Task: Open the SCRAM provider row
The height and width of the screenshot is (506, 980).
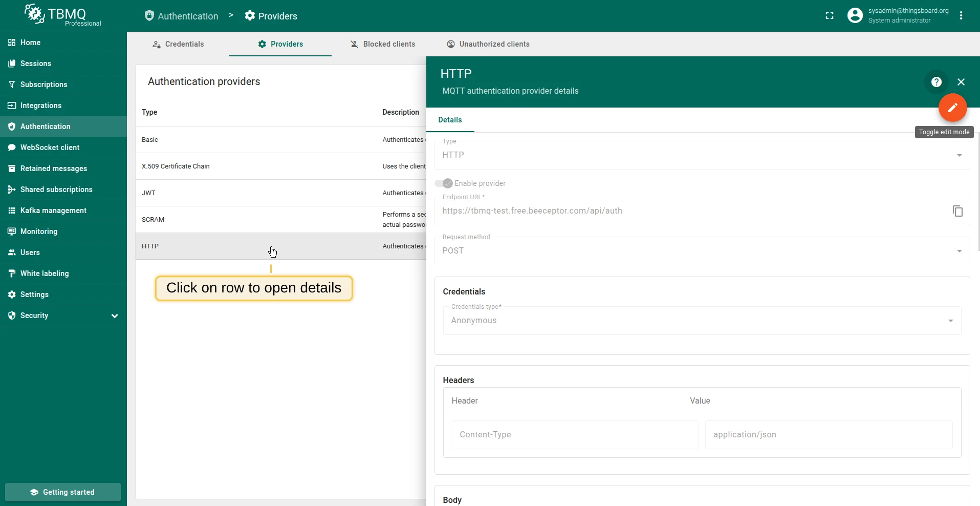Action: point(281,220)
